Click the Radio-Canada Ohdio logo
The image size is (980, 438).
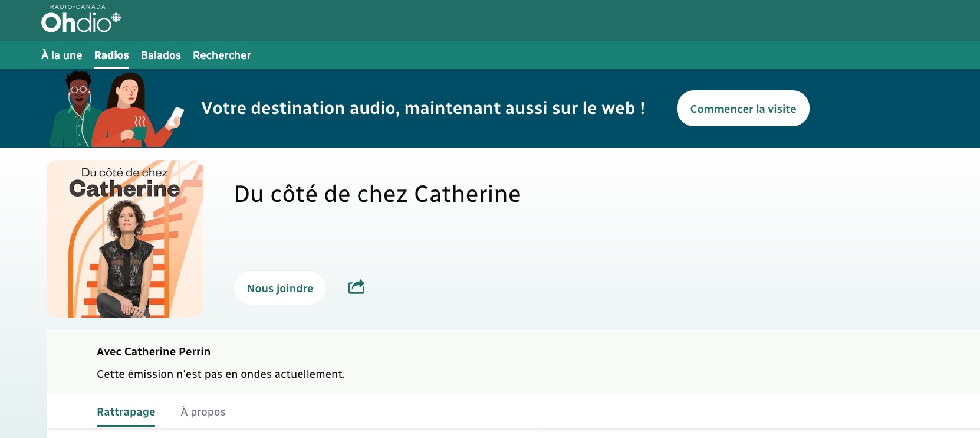click(81, 19)
